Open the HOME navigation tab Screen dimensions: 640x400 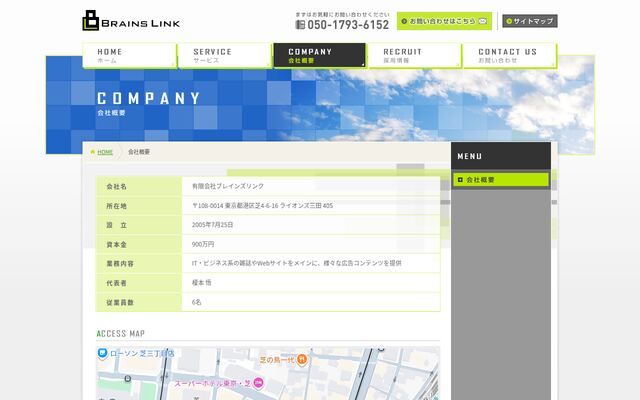point(130,56)
